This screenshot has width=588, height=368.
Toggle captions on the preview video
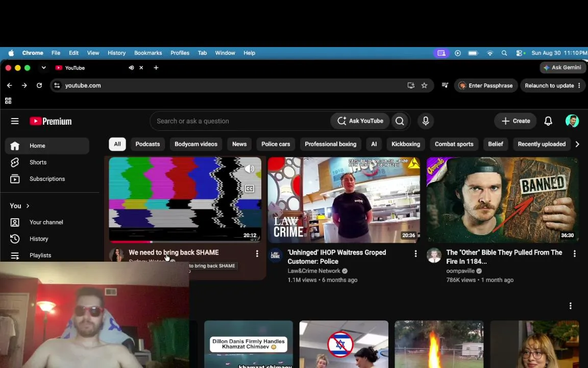(x=250, y=188)
